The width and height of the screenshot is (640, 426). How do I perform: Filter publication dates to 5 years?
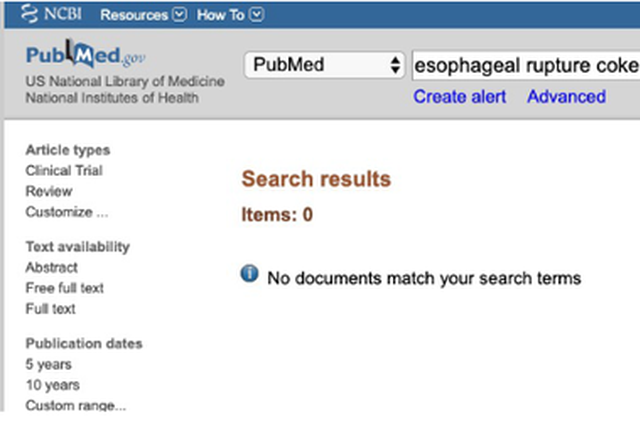tap(48, 364)
